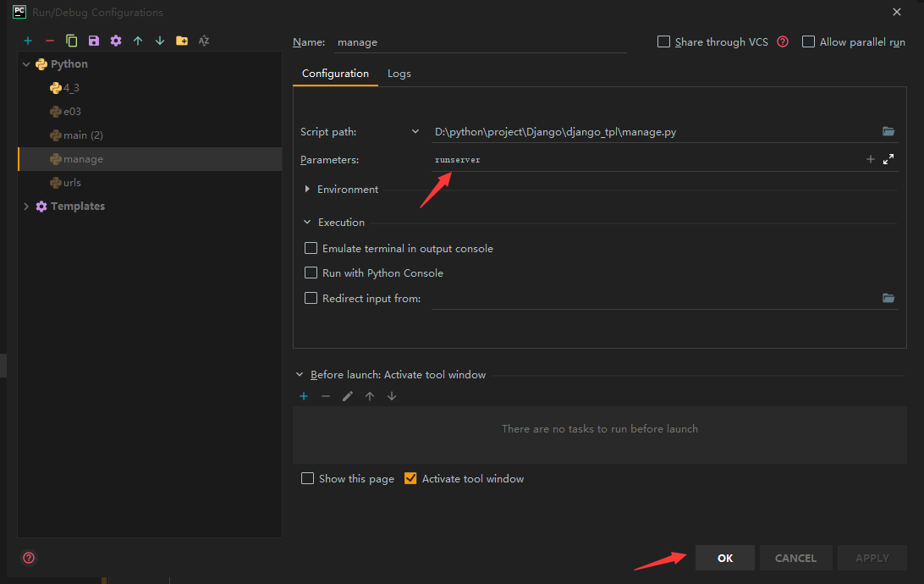
Task: Open help via bottom-left question mark
Action: (29, 558)
